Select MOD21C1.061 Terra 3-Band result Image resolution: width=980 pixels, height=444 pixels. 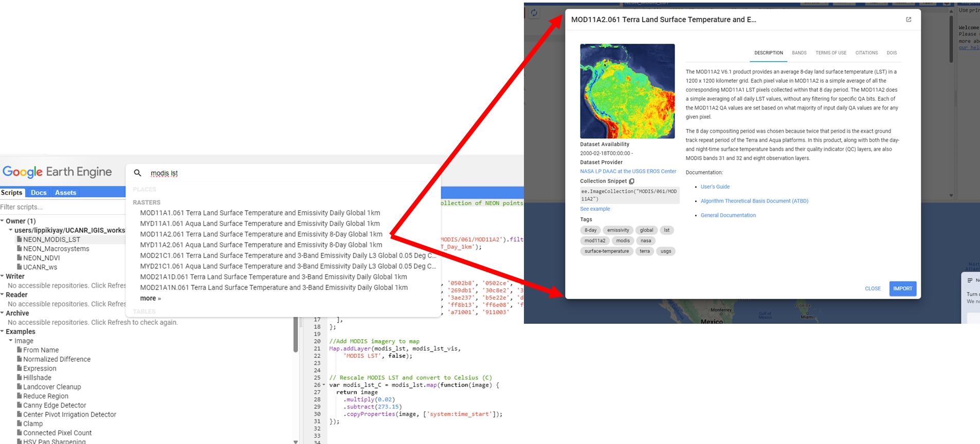click(x=288, y=256)
